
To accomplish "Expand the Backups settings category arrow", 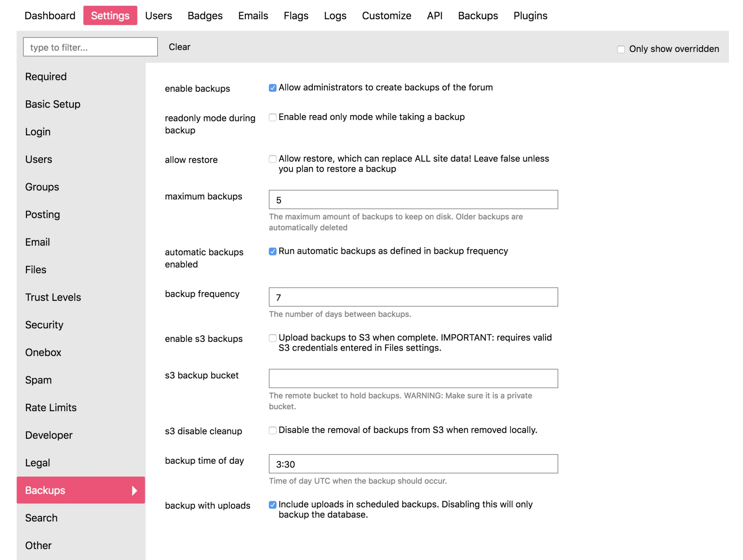I will tap(135, 490).
